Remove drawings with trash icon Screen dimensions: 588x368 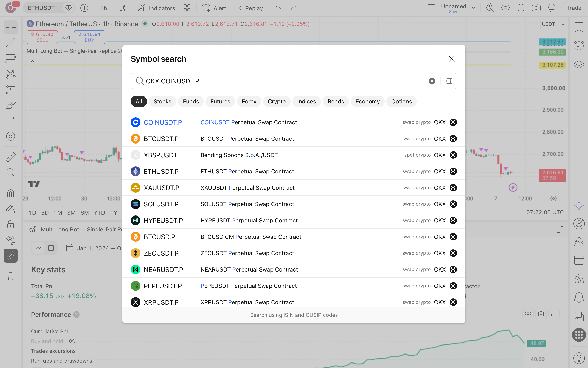click(x=10, y=276)
